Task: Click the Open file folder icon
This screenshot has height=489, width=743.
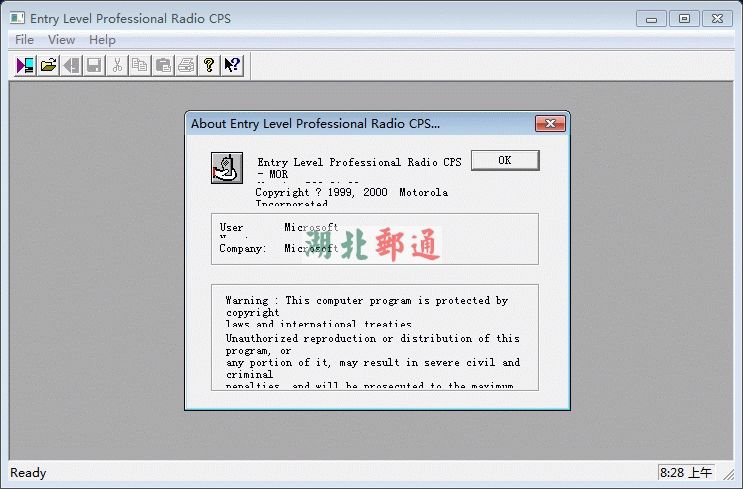Action: 48,65
